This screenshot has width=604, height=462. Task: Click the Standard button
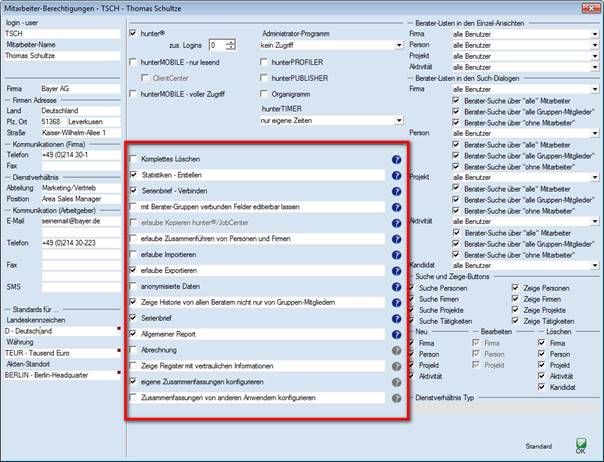(540, 446)
